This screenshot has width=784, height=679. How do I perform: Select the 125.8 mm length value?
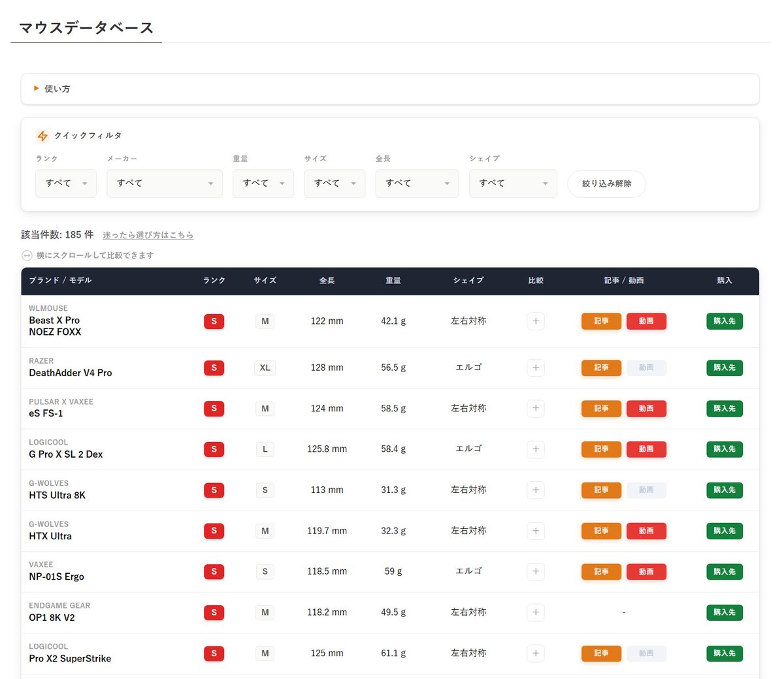[x=327, y=449]
